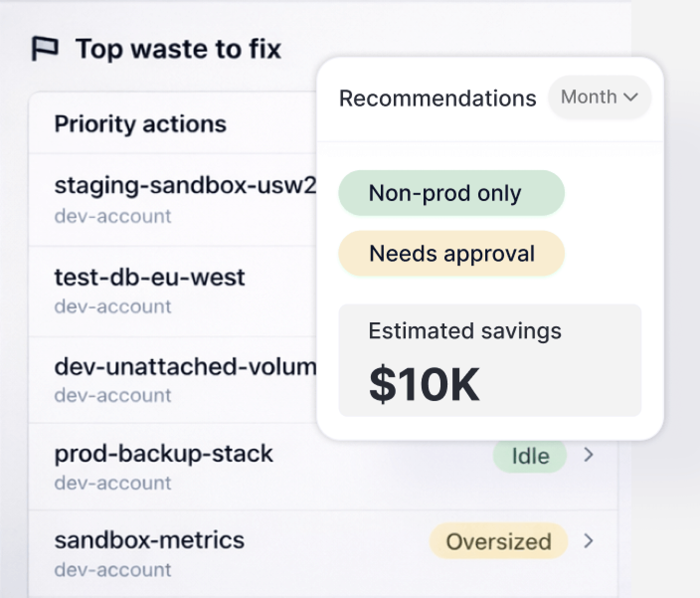Open the sandbox-metrics resource name
Screen dimensions: 700x598
[x=149, y=540]
